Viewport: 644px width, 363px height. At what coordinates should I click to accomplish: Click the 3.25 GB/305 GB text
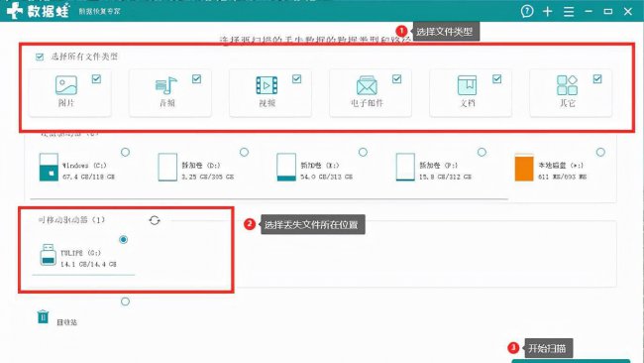click(207, 177)
